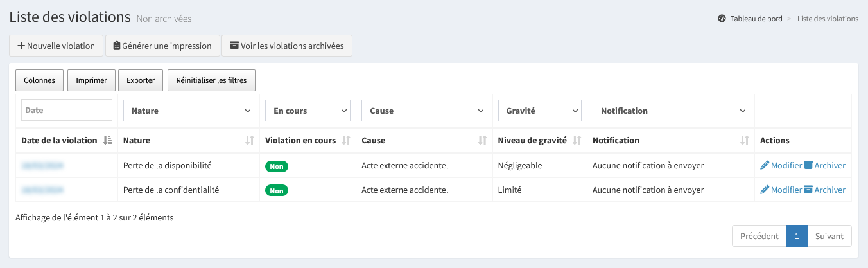Click the Suivant pagination button
This screenshot has height=268, width=868.
[829, 236]
